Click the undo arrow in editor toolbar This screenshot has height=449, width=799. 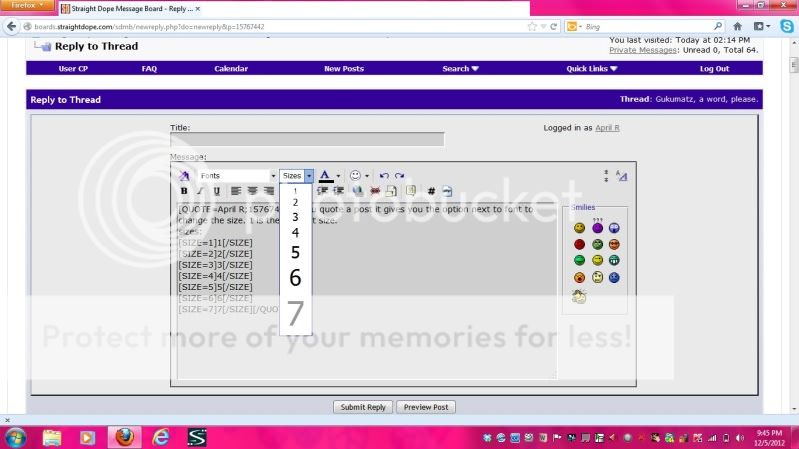384,176
